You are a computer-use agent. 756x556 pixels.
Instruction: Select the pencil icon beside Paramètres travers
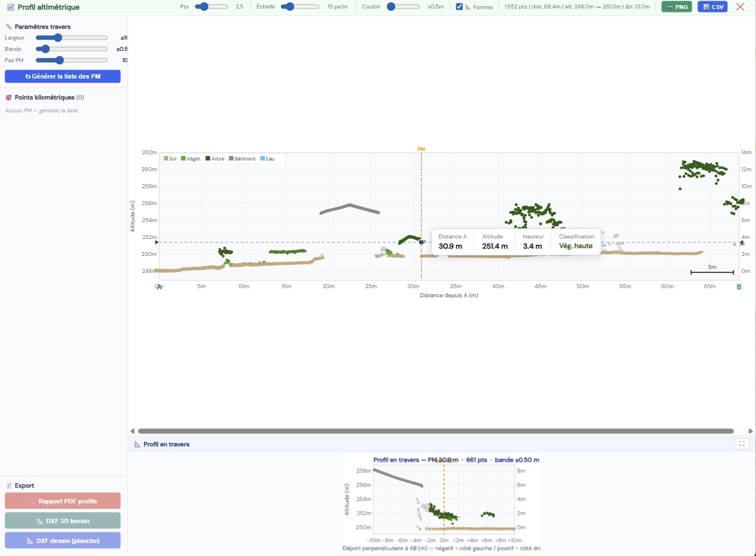pos(9,26)
